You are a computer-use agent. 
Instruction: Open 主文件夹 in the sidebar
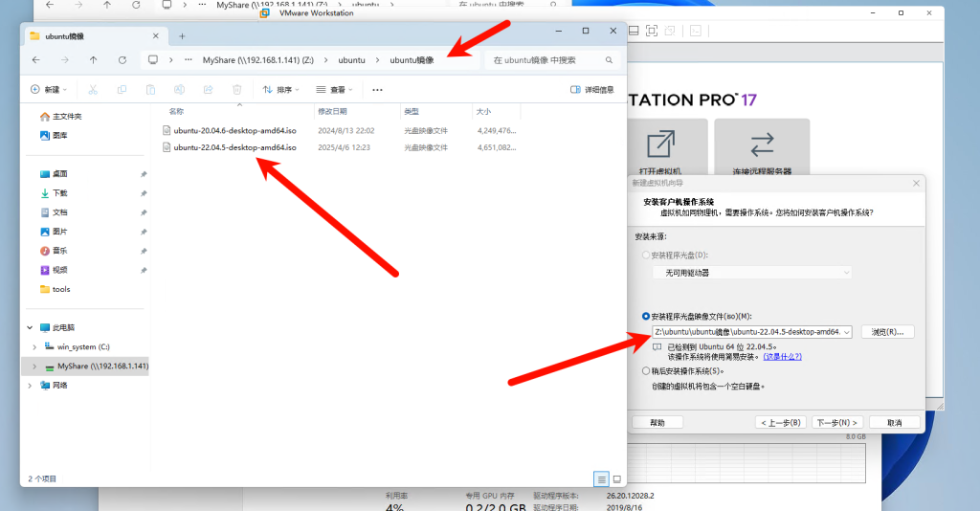(60, 116)
